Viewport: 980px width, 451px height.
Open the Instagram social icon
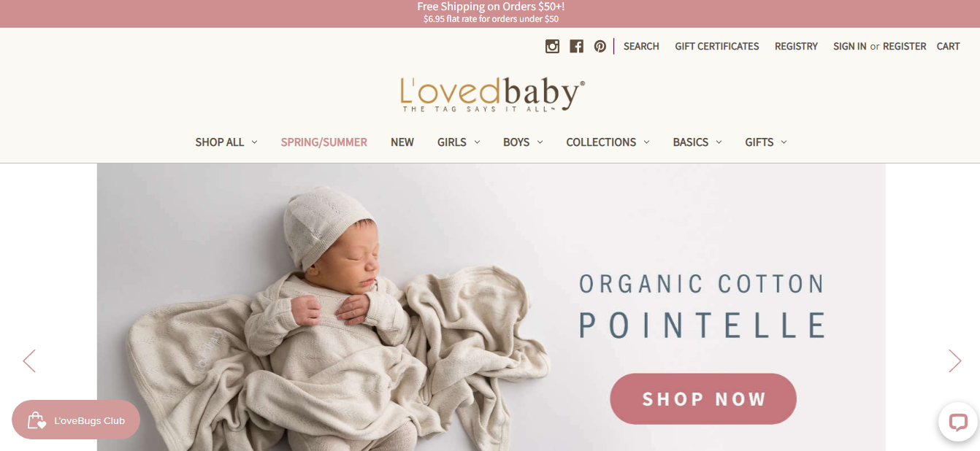coord(552,46)
